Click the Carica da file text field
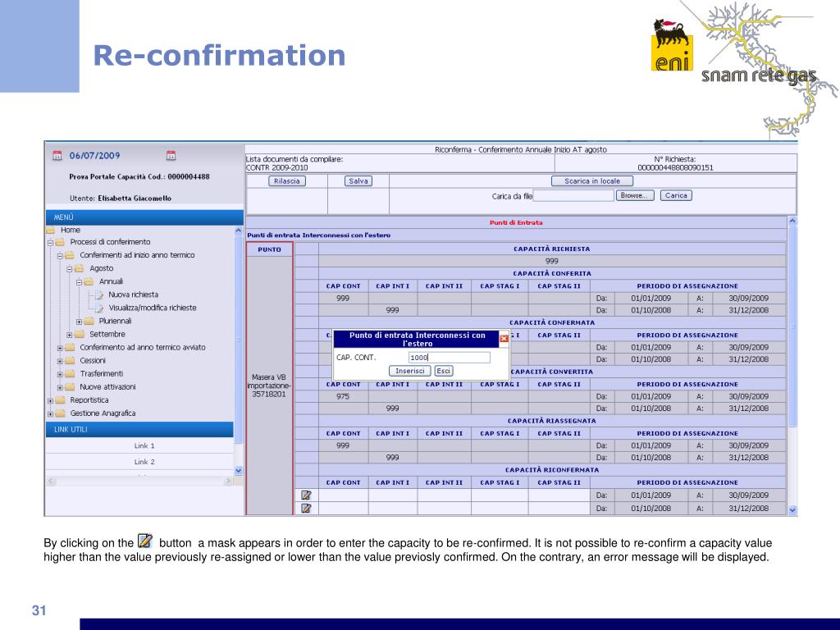 coord(573,196)
